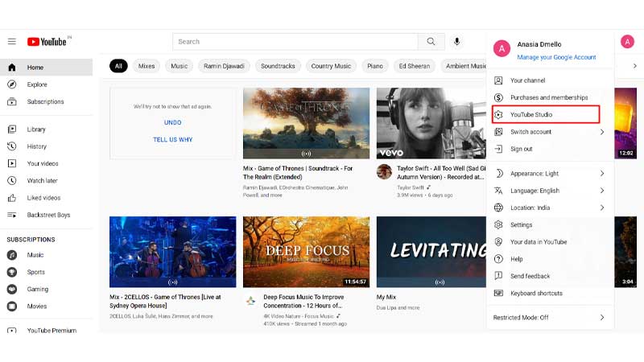Expand Restricted Mode: Off chevron
Viewport: 644px width, 362px height.
tap(601, 317)
